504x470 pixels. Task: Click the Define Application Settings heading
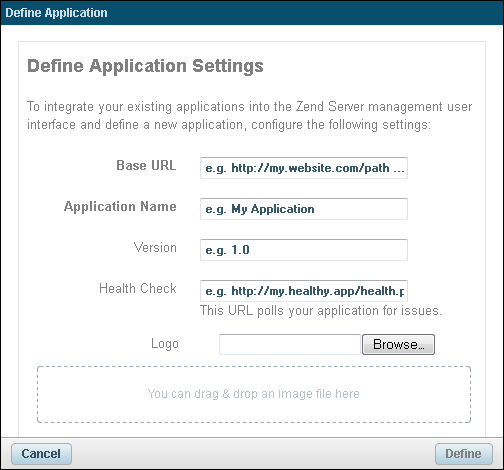[145, 66]
